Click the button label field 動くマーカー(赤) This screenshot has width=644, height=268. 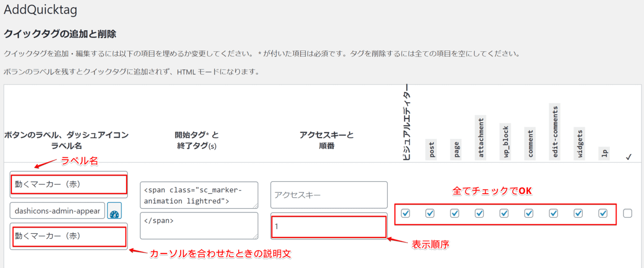point(68,184)
